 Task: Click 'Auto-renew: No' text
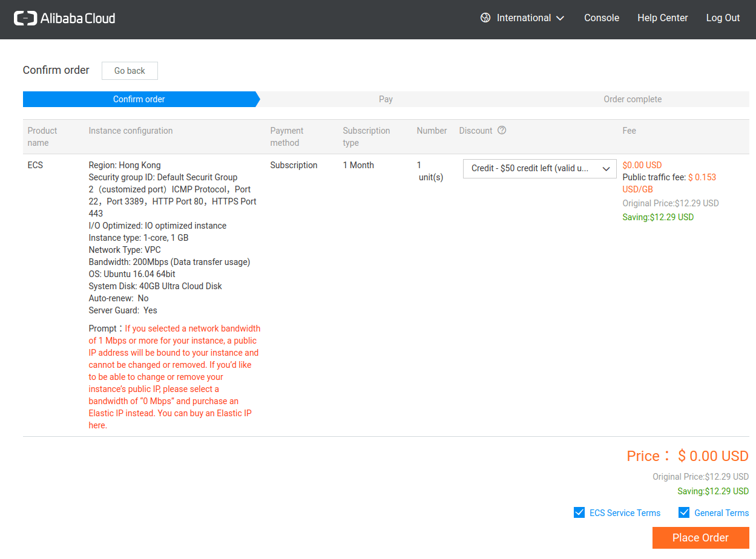click(x=119, y=298)
